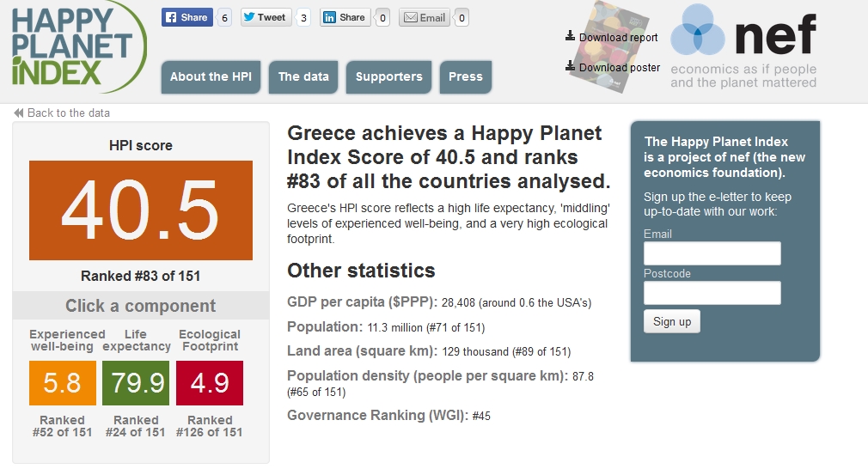The image size is (868, 475).
Task: Click the Sign up button
Action: tap(671, 321)
